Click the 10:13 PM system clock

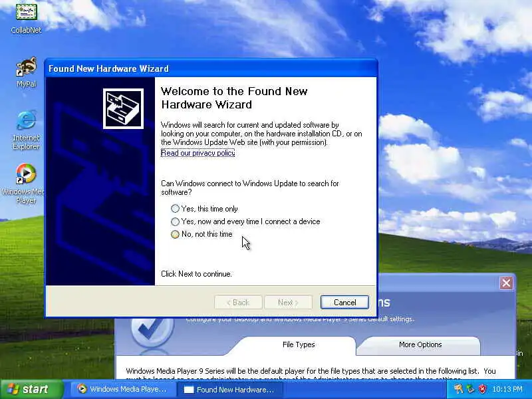click(x=507, y=389)
